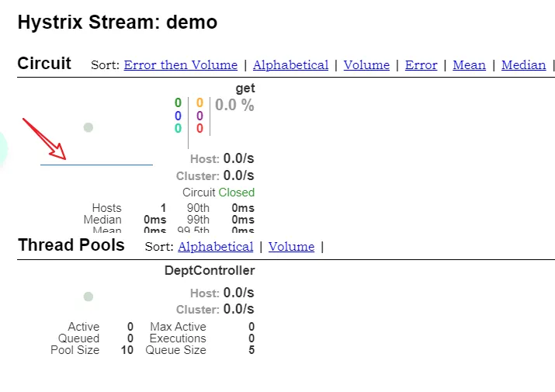This screenshot has width=555, height=392.
Task: Sort circuits by Error link
Action: pyautogui.click(x=421, y=65)
